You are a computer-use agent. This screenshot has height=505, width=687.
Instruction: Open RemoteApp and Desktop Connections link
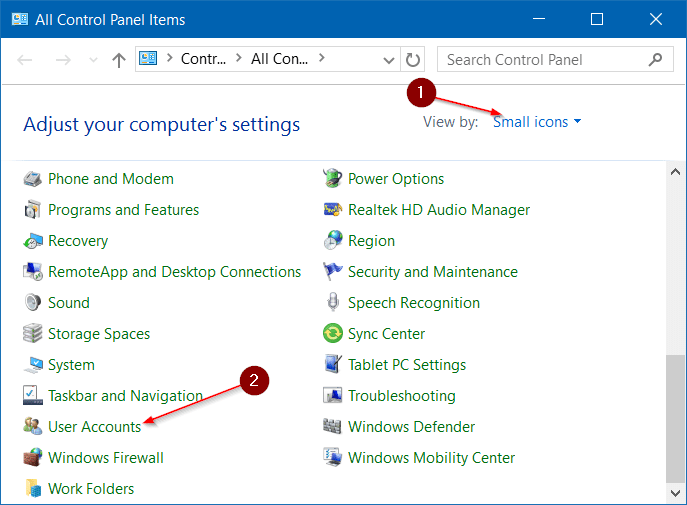tap(174, 272)
